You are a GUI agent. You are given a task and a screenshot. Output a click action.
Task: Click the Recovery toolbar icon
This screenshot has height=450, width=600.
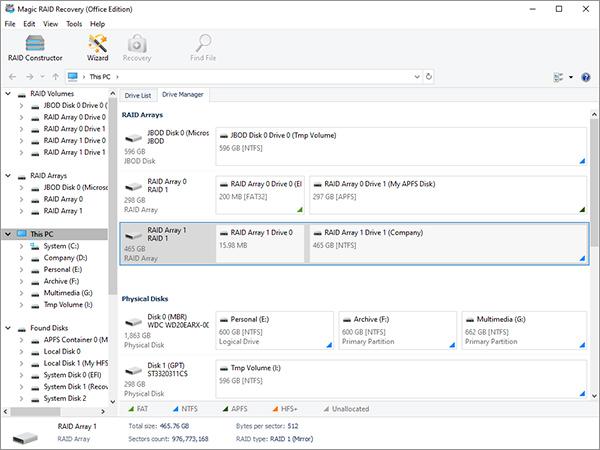tap(137, 48)
